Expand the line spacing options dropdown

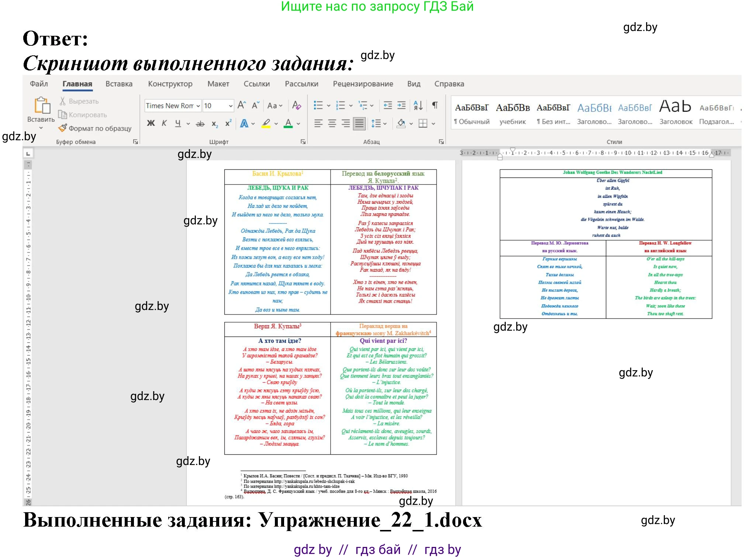tap(384, 124)
